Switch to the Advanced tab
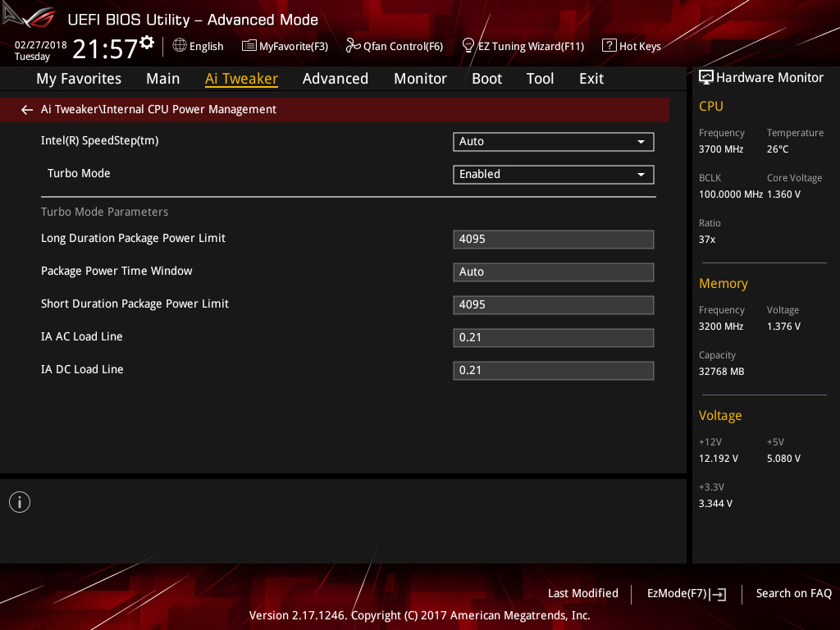 (336, 79)
